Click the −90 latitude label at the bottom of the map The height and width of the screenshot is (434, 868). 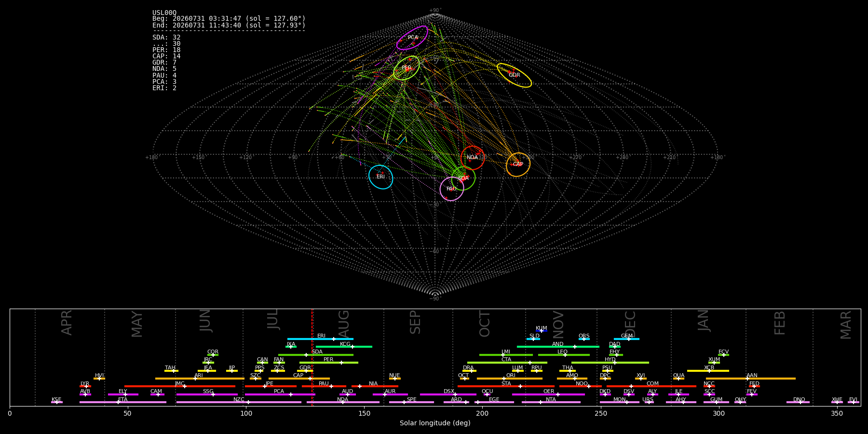[x=435, y=298]
